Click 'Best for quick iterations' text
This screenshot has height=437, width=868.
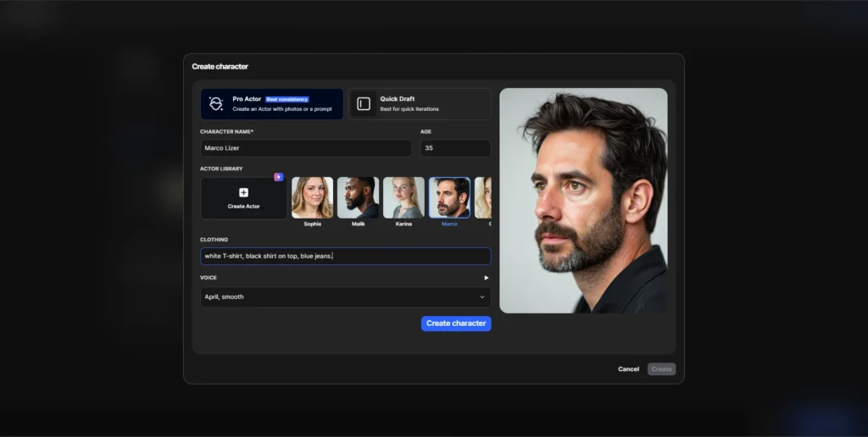pyautogui.click(x=409, y=109)
